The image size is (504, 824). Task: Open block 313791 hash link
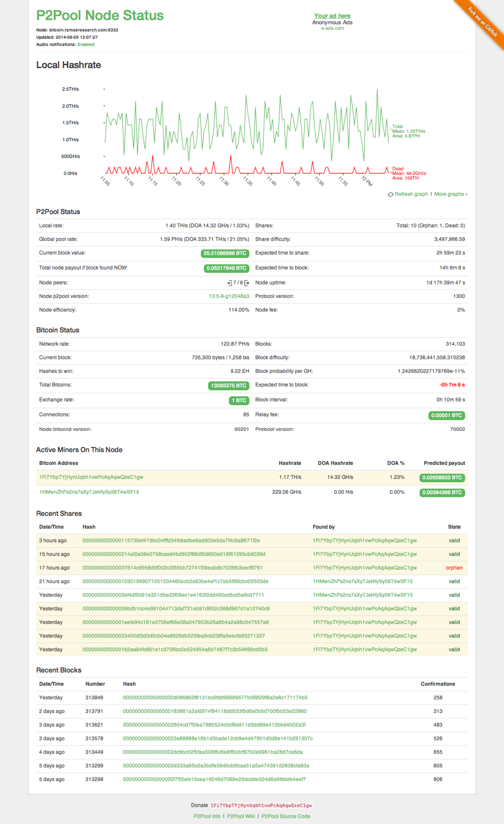(x=215, y=711)
